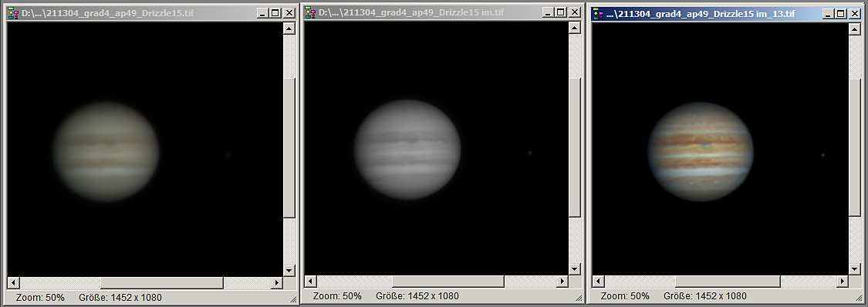Screen dimensions: 868x307
Task: Click scroll-down arrow in Drizzle15 im.tif window
Action: 575,269
